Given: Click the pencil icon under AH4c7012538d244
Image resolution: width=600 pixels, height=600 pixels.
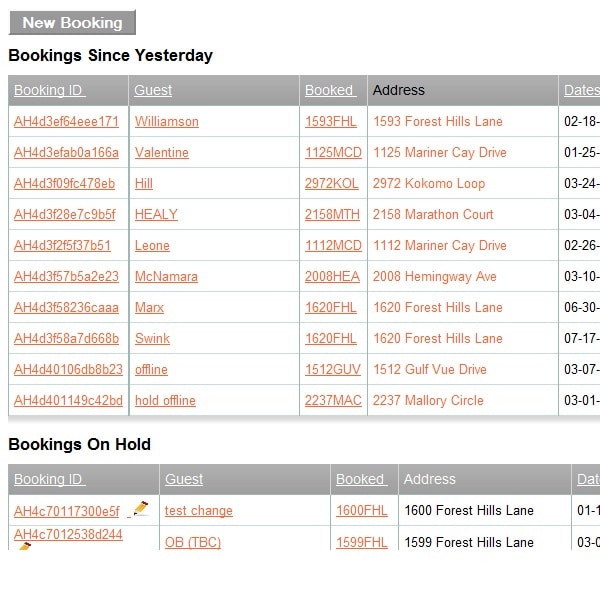Looking at the screenshot, I should (x=25, y=546).
